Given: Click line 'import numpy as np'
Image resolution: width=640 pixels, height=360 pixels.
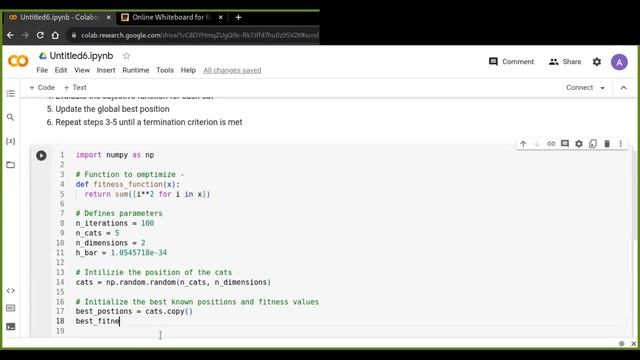Looking at the screenshot, I should (x=115, y=155).
